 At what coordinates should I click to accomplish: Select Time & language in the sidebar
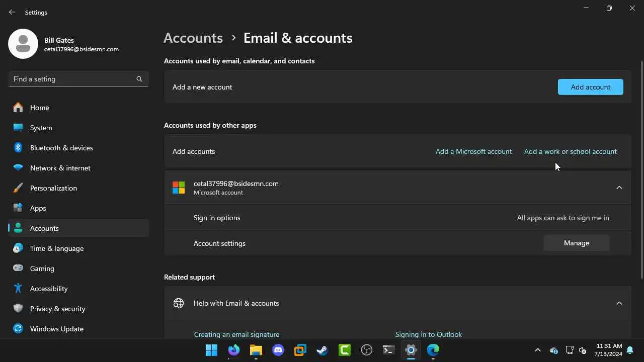[78, 248]
